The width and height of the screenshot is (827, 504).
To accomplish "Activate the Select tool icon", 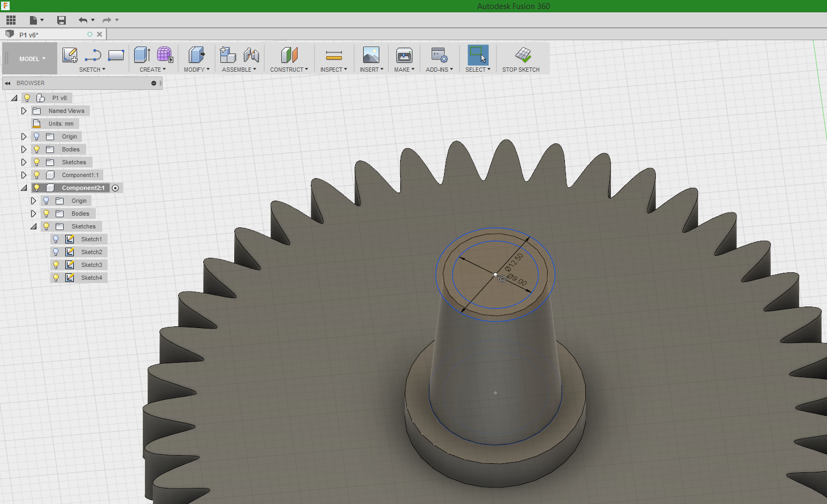I will pyautogui.click(x=478, y=55).
